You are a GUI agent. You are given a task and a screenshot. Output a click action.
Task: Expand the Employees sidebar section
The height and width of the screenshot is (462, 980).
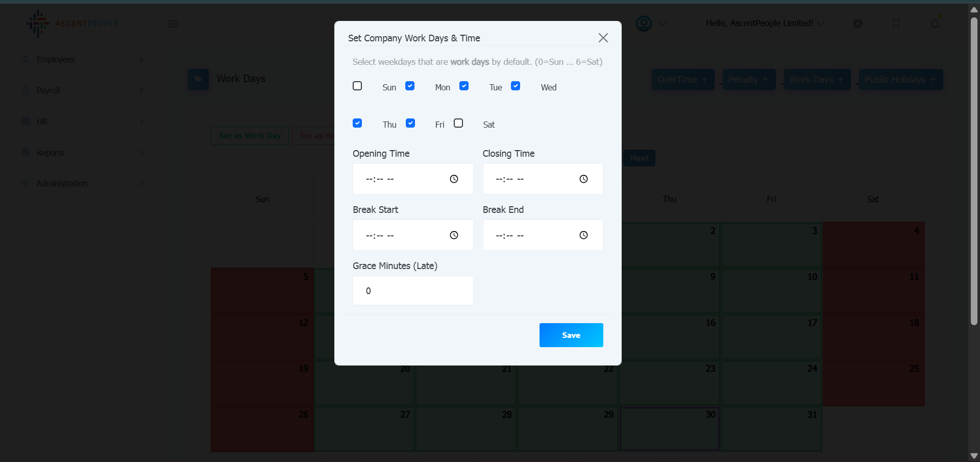tap(82, 60)
